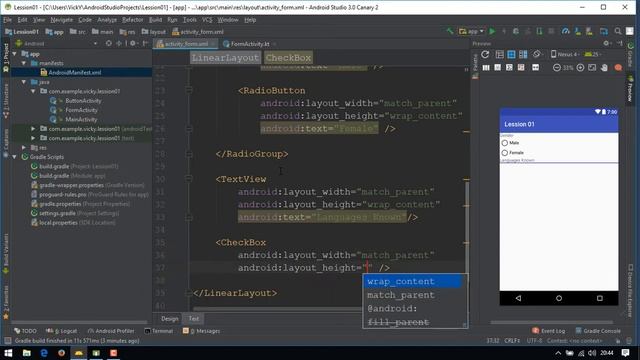Open the app run configuration dropdown
The width and height of the screenshot is (640, 360).
click(472, 31)
